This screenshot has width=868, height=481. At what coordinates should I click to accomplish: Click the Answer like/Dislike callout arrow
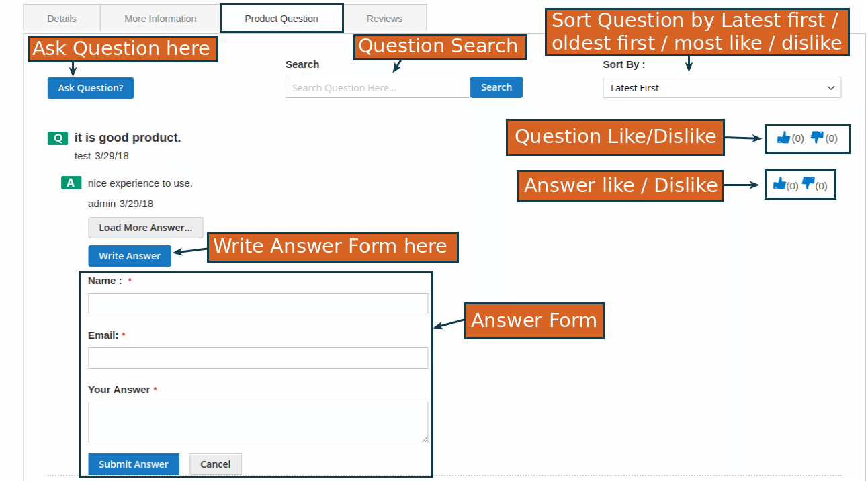coord(746,185)
